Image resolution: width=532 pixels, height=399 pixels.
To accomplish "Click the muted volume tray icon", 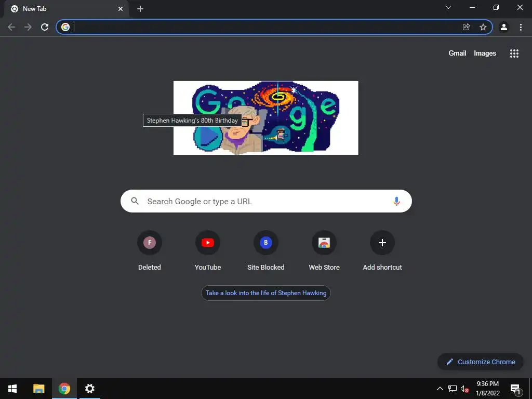I will click(464, 389).
